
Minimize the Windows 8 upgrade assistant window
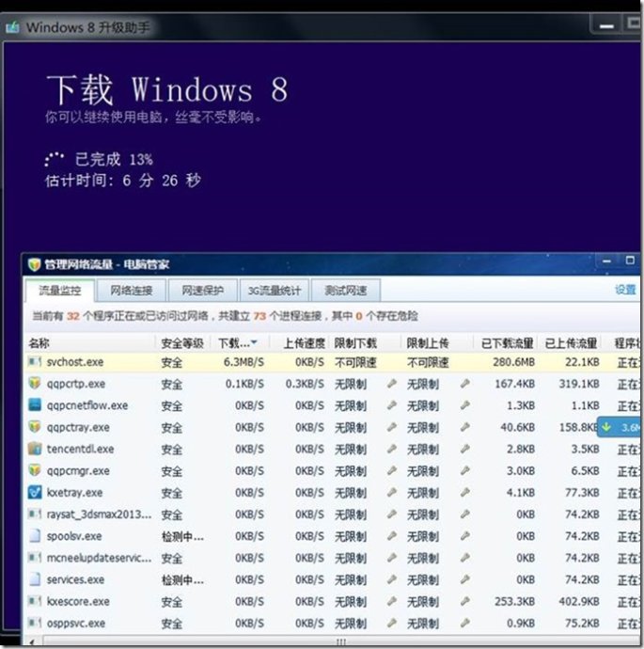[606, 25]
